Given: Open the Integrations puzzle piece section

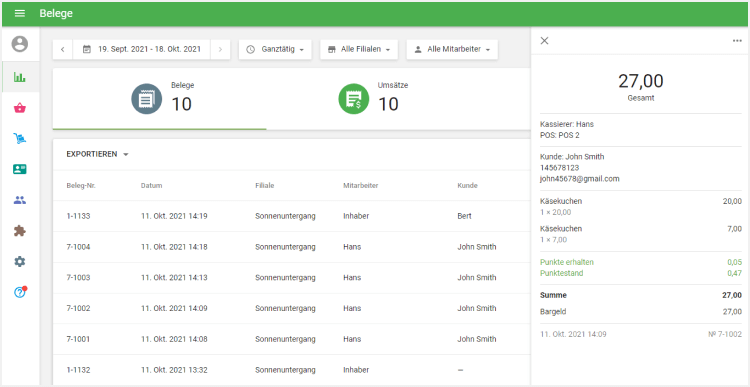Looking at the screenshot, I should click(x=20, y=231).
